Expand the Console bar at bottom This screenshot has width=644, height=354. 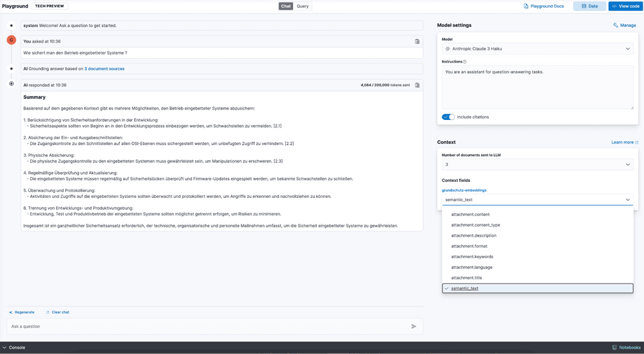(14, 348)
